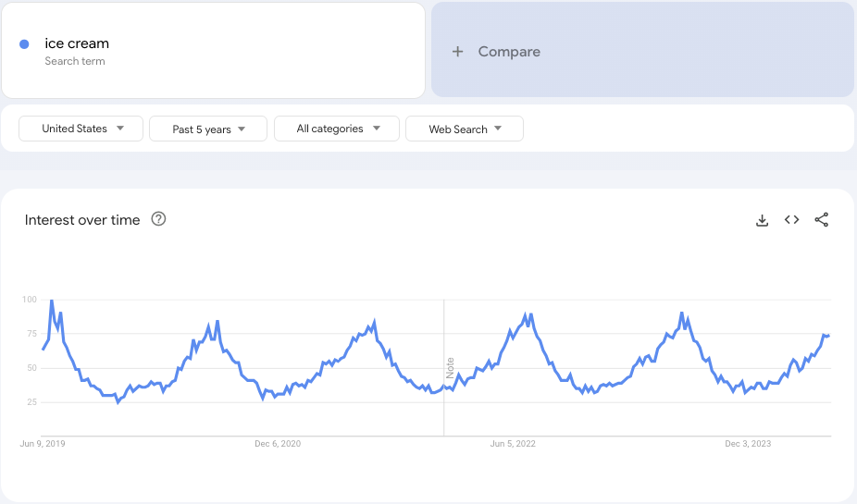
Task: Open the United States region dropdown
Action: (x=81, y=129)
